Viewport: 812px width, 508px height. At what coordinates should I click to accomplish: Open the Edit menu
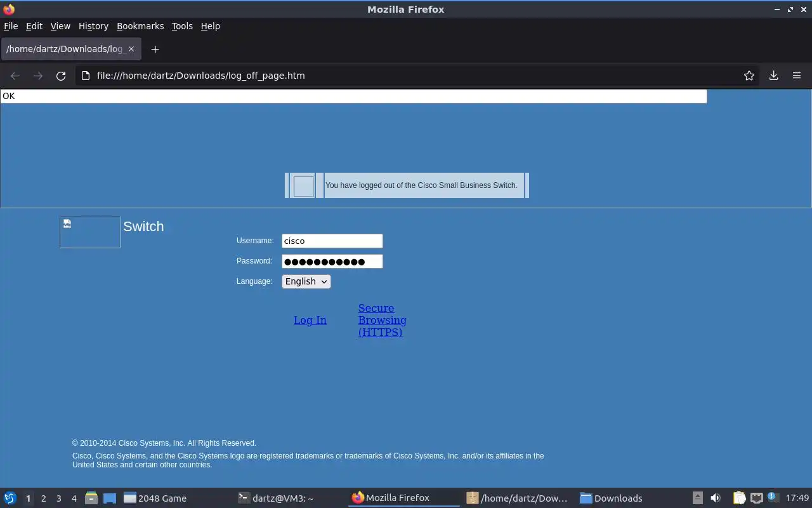(34, 26)
